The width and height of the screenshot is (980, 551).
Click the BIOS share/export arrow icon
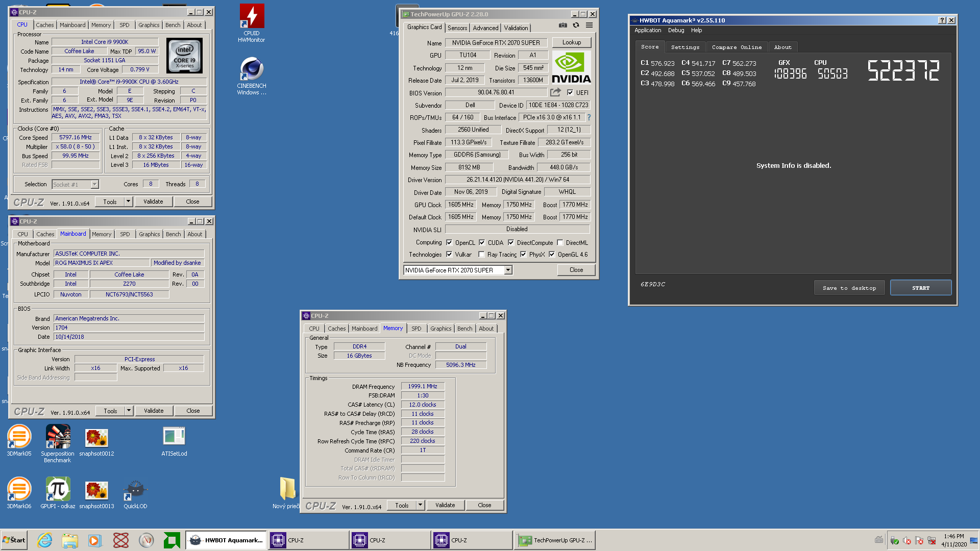(555, 92)
